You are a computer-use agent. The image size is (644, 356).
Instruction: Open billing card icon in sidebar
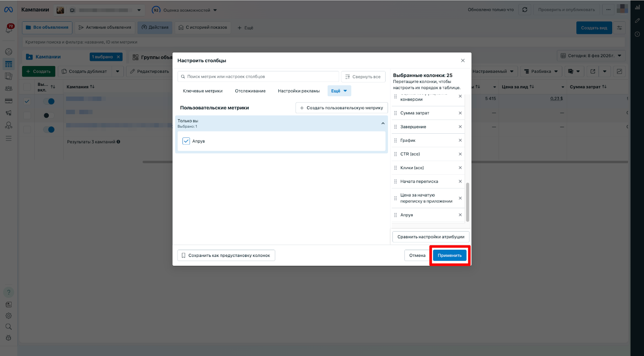pyautogui.click(x=8, y=101)
